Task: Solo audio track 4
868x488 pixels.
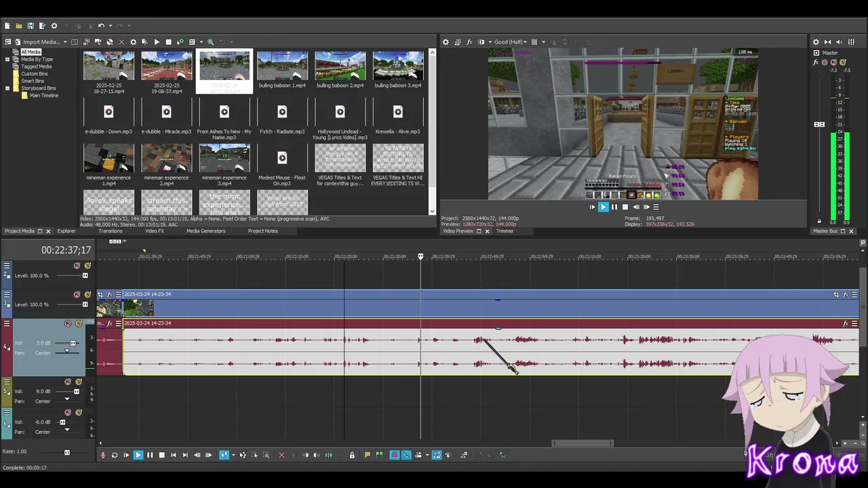Action: 79,323
